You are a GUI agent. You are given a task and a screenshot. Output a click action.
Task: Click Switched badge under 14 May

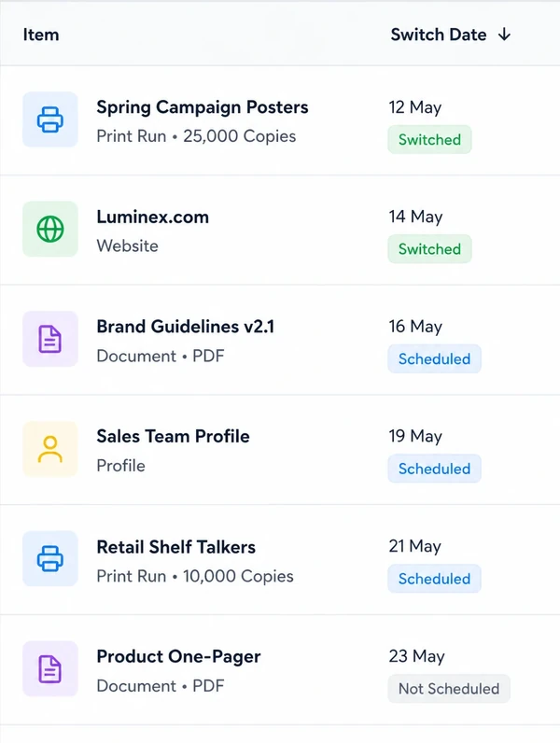(429, 249)
